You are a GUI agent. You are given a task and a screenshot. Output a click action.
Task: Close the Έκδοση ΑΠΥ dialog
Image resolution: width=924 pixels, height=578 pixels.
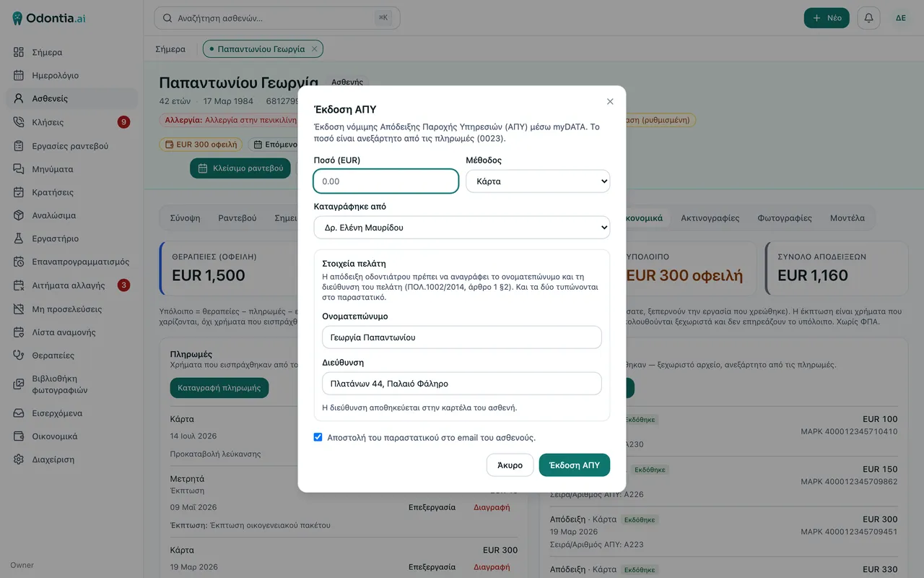click(610, 102)
